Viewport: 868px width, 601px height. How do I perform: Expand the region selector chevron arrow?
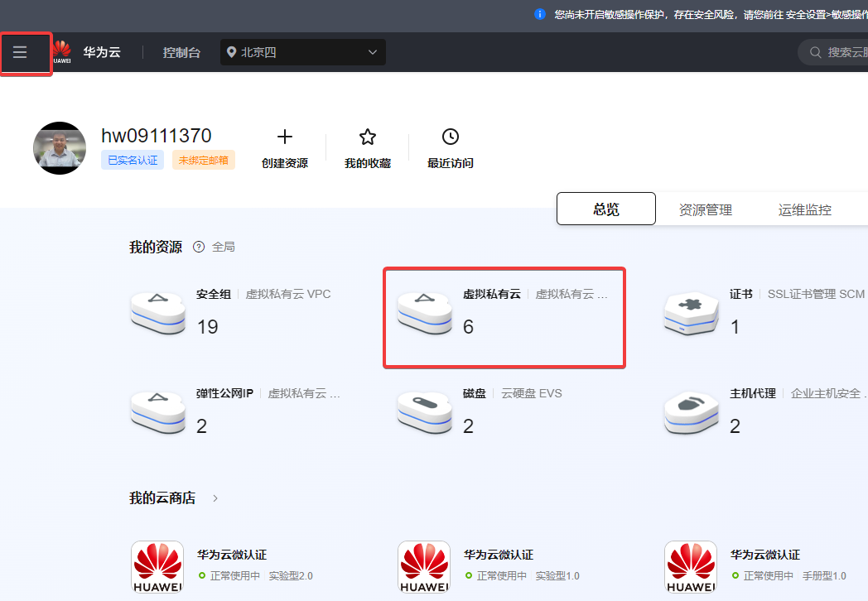point(373,52)
